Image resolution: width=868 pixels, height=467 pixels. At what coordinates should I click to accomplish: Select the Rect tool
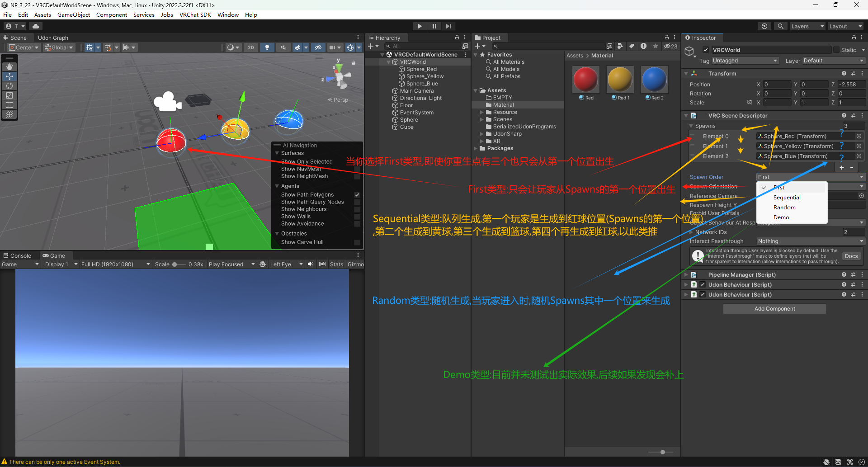coord(9,105)
